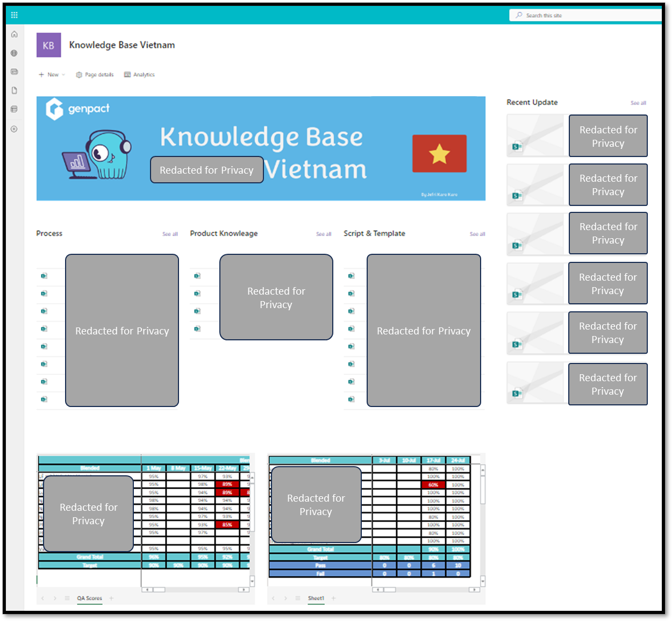Select the QA Scores sheet tab

coord(89,598)
